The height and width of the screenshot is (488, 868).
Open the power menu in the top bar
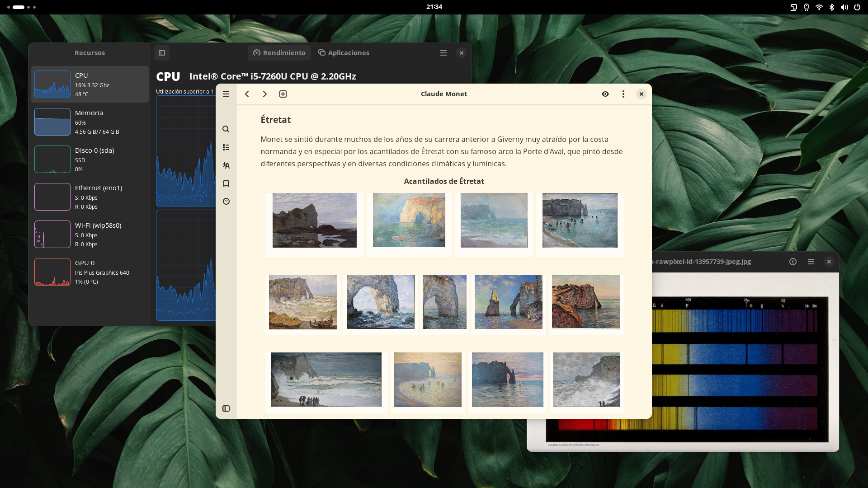tap(857, 7)
